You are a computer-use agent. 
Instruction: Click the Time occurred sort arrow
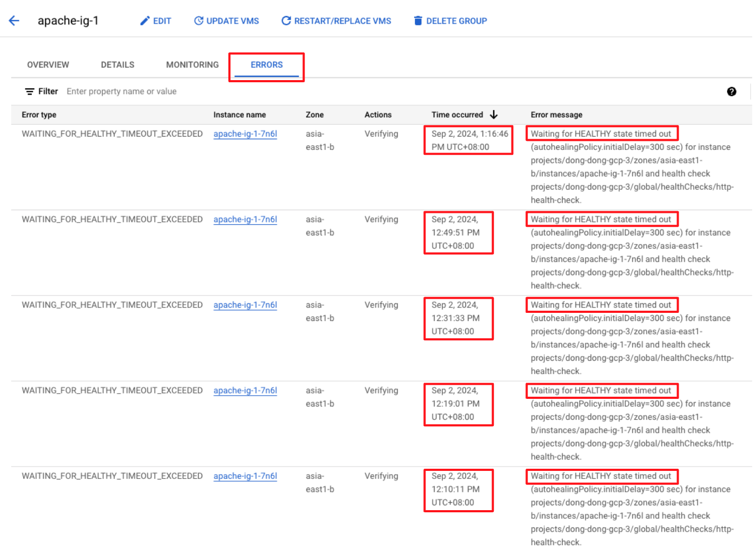coord(494,115)
